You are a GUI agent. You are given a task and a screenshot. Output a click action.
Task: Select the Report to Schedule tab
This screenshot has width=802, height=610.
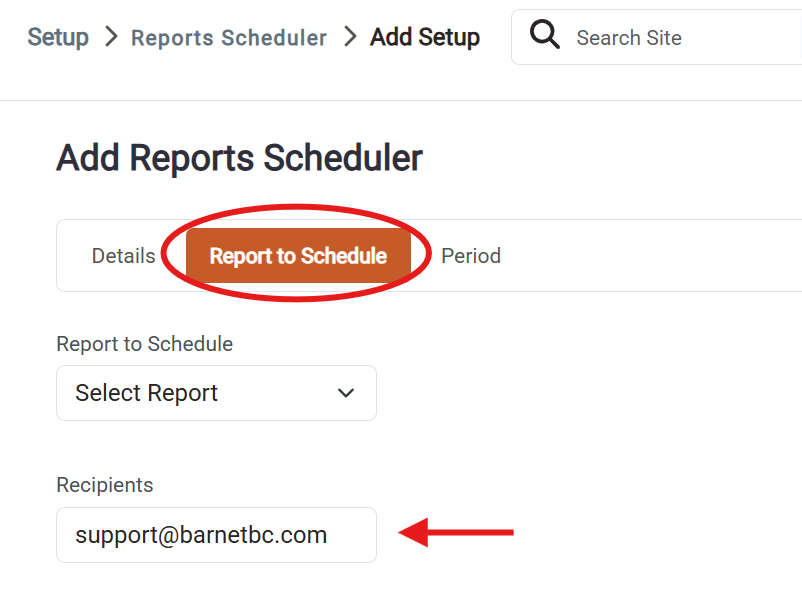tap(298, 256)
